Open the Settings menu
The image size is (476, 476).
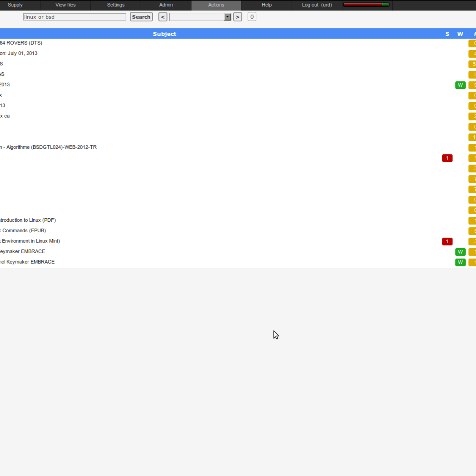(x=116, y=5)
